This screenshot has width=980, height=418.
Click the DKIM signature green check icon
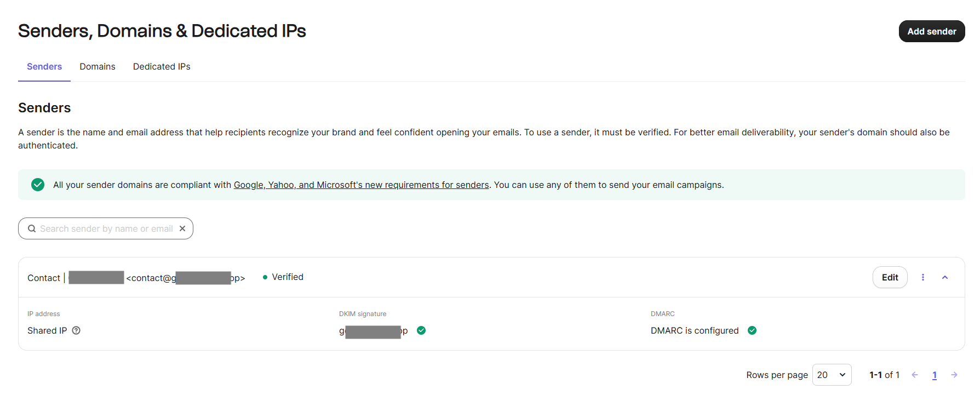(421, 330)
